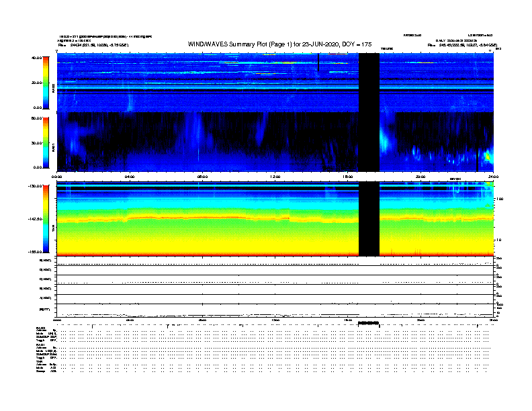Click the TNR spectrogram panel
This screenshot has height=411, width=532.
(x=275, y=219)
